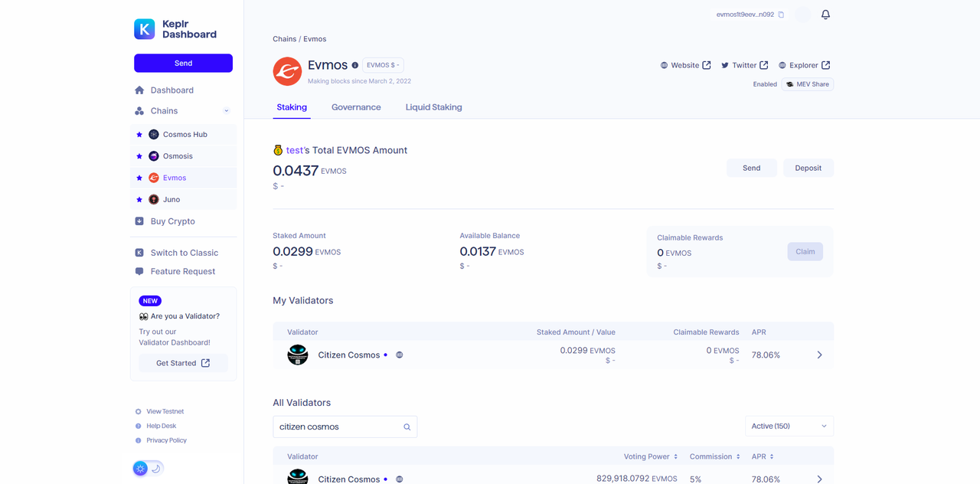The height and width of the screenshot is (484, 980).
Task: Select Osmosis chain
Action: click(x=183, y=156)
